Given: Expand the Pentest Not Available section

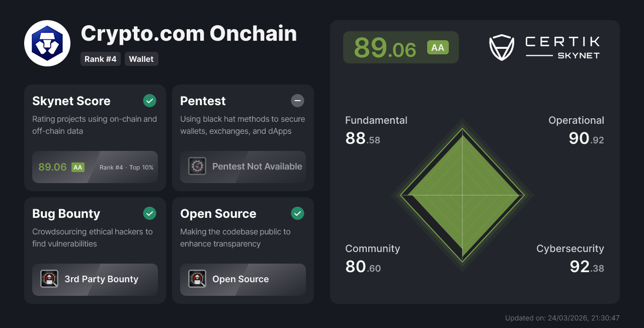Looking at the screenshot, I should point(243,166).
